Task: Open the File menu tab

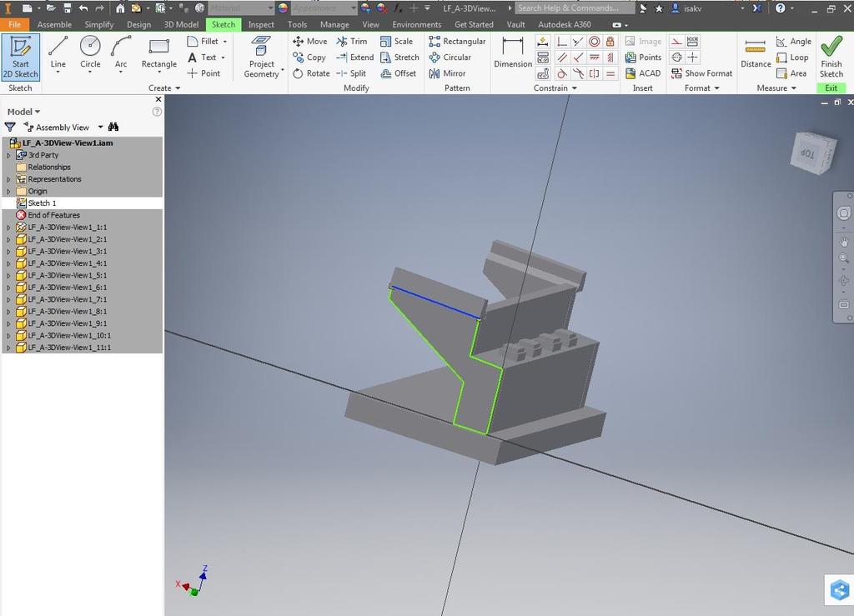Action: [x=15, y=24]
